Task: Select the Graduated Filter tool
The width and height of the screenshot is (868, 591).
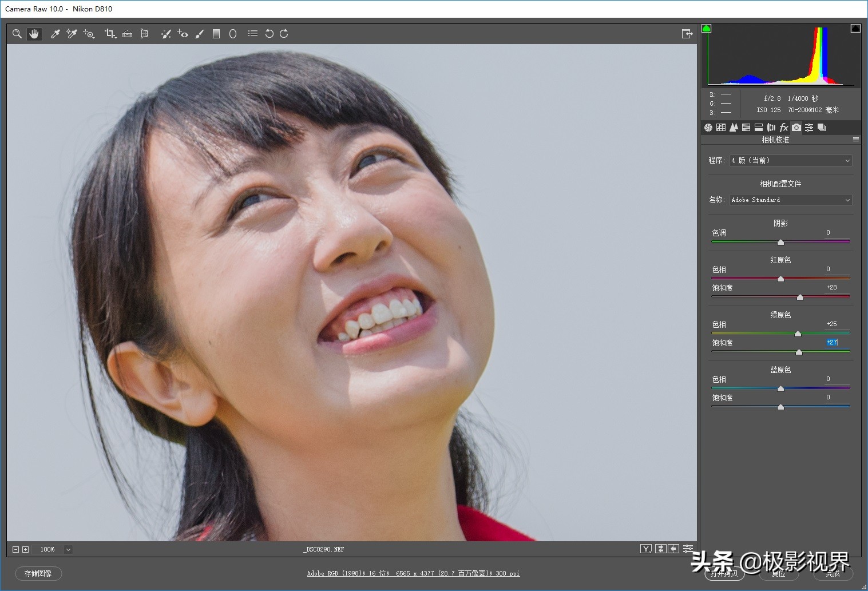Action: pos(216,34)
